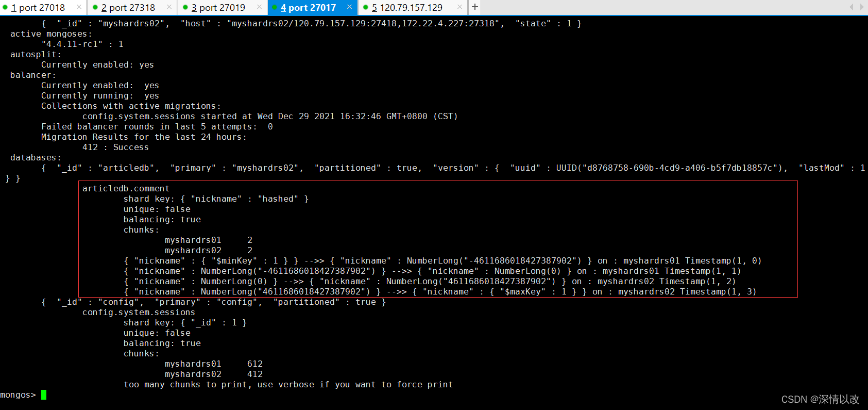Click "412 : Success" migration result
The image size is (868, 410).
point(115,147)
